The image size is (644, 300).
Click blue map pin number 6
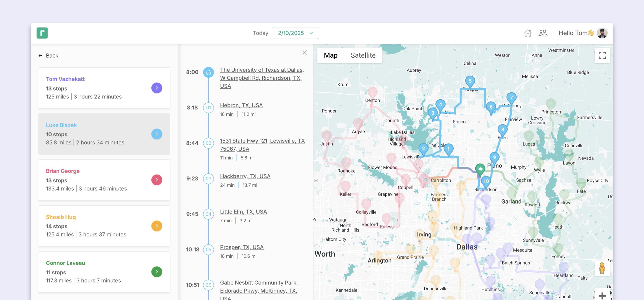pyautogui.click(x=491, y=108)
